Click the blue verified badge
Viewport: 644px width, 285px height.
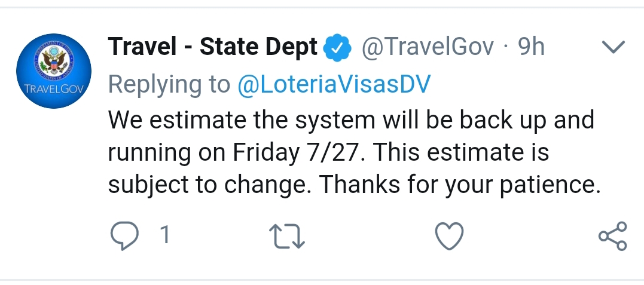[337, 48]
